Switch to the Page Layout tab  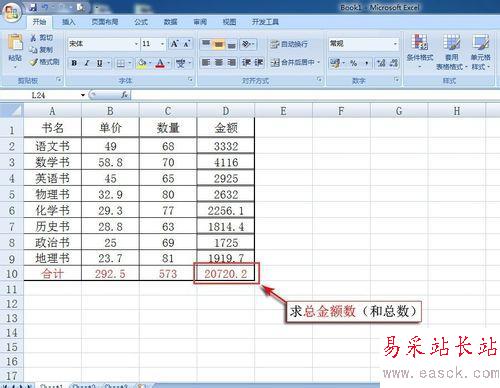[x=105, y=22]
